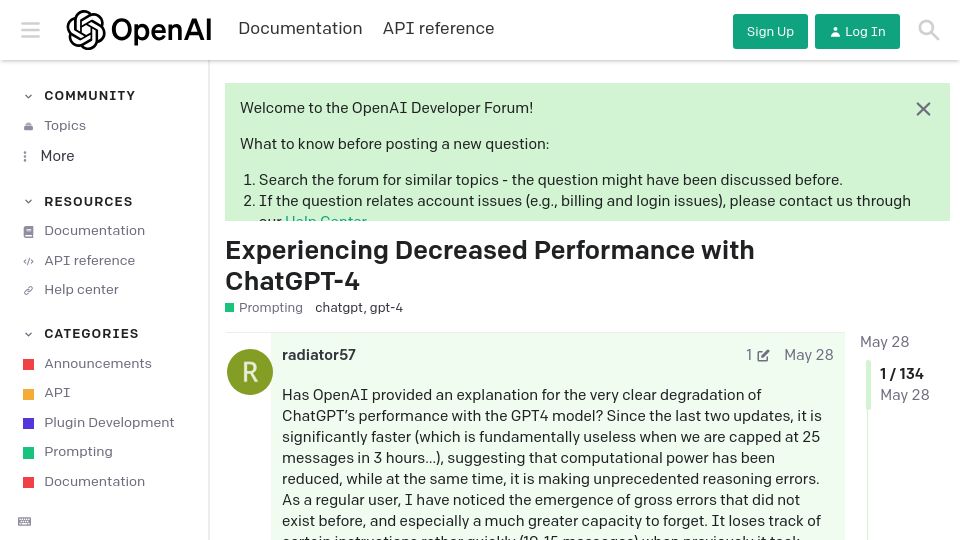Open radiator57's username profile
This screenshot has width=960, height=540.
[318, 355]
